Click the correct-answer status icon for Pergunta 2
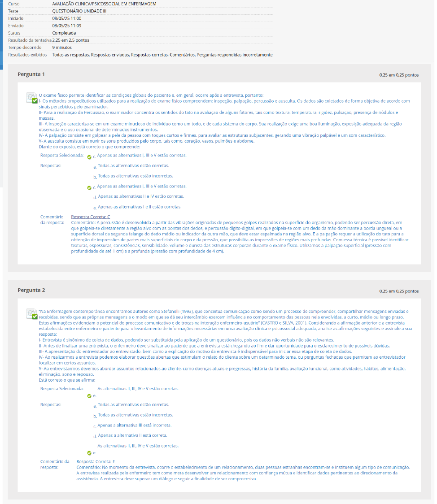The height and width of the screenshot is (504, 437). (31, 314)
